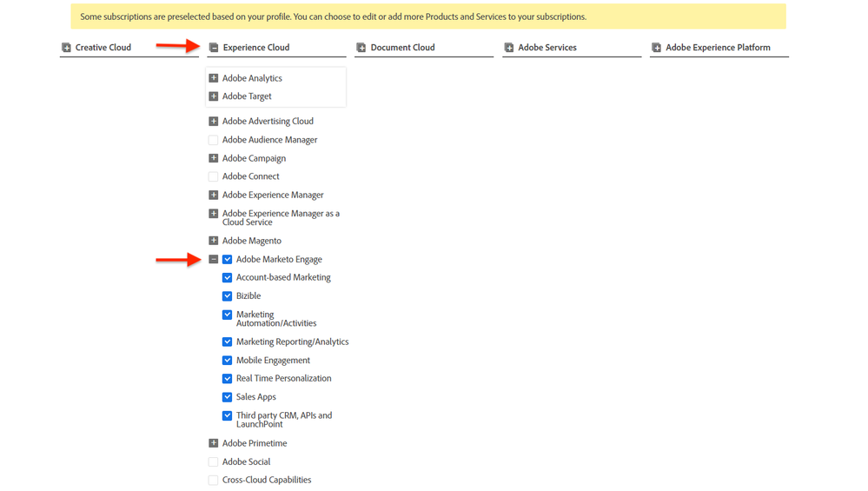Uncheck Marketing Reporting/Analytics checkbox
Image resolution: width=868 pixels, height=491 pixels.
227,342
